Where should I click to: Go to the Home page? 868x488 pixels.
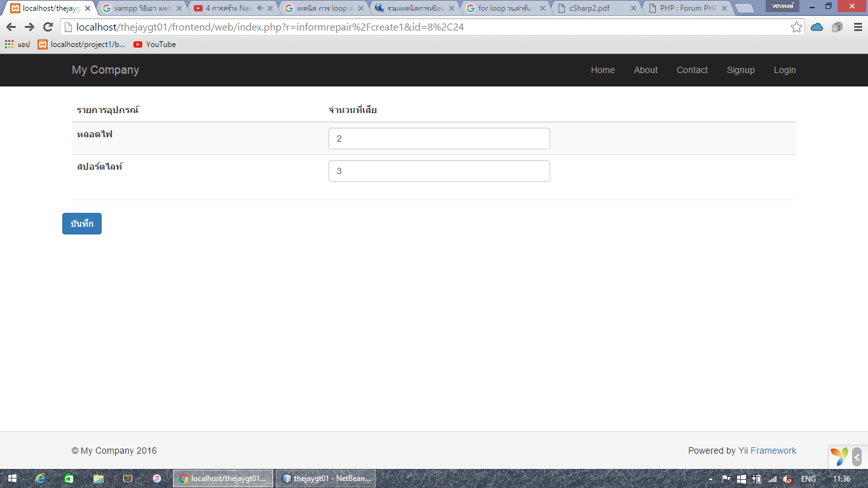point(603,70)
